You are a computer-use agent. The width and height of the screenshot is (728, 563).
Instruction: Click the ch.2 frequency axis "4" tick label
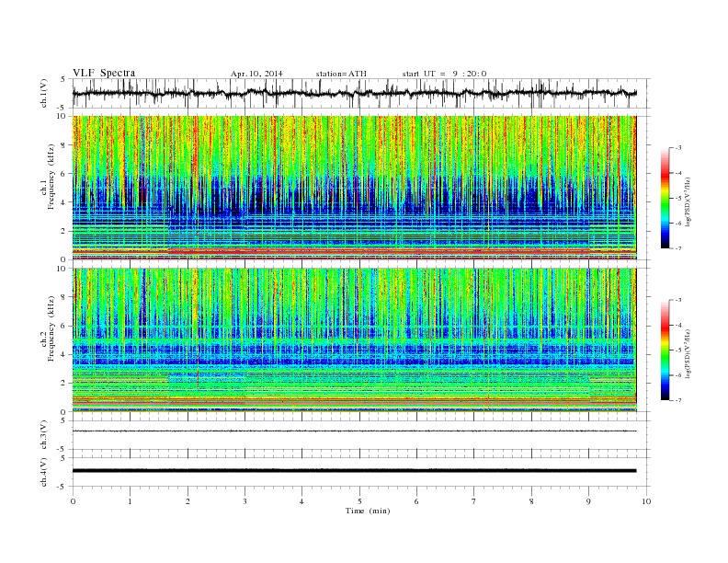tap(63, 355)
